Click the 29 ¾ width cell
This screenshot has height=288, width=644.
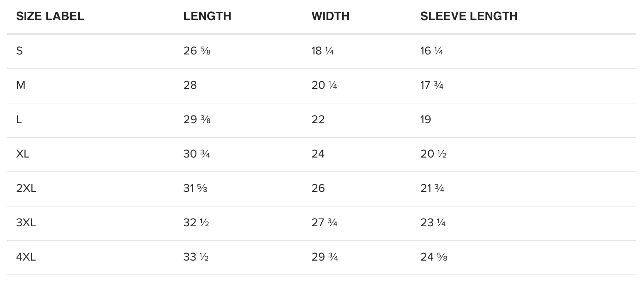(325, 257)
